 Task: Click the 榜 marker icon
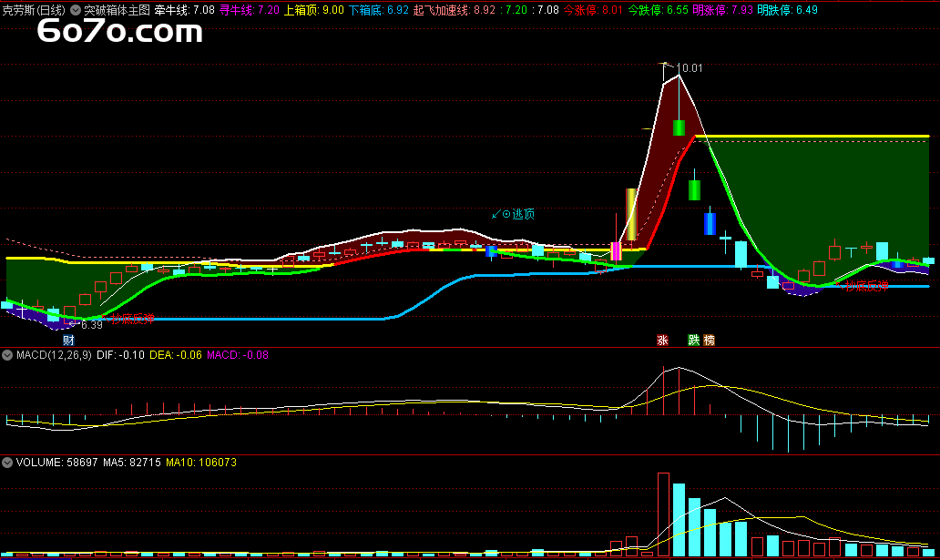[x=710, y=340]
